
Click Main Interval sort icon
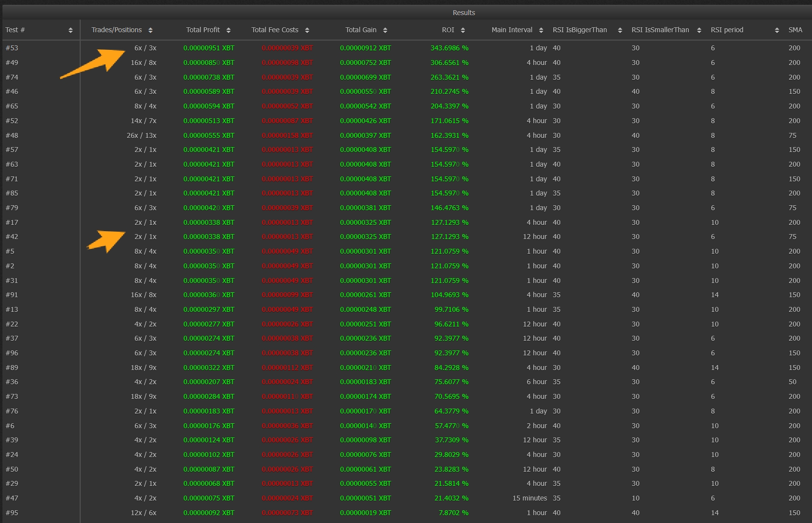click(x=541, y=30)
